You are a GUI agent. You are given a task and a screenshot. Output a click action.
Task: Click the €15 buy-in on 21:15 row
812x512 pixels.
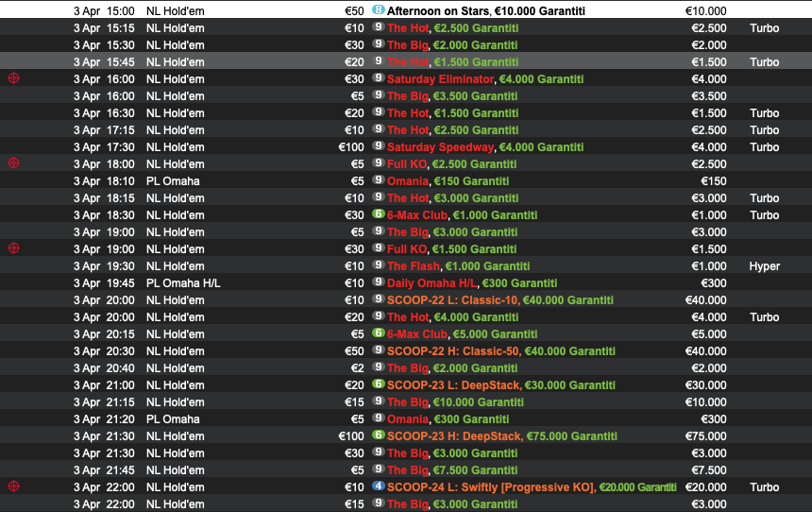pyautogui.click(x=354, y=402)
